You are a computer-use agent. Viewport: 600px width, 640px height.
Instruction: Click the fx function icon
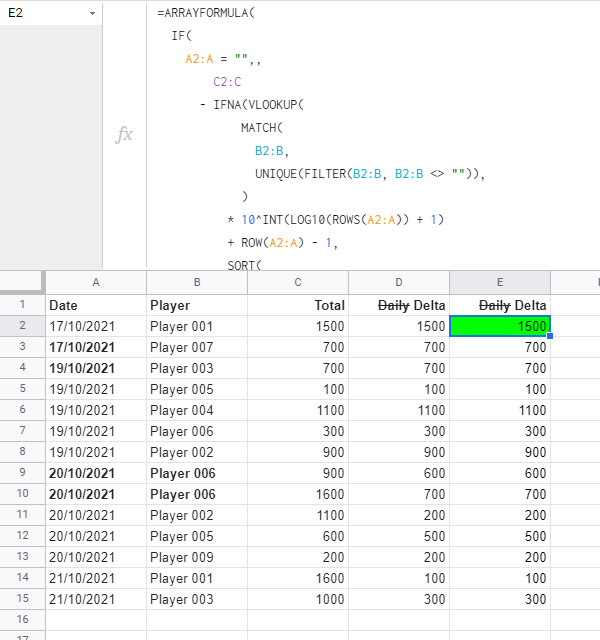tap(124, 135)
